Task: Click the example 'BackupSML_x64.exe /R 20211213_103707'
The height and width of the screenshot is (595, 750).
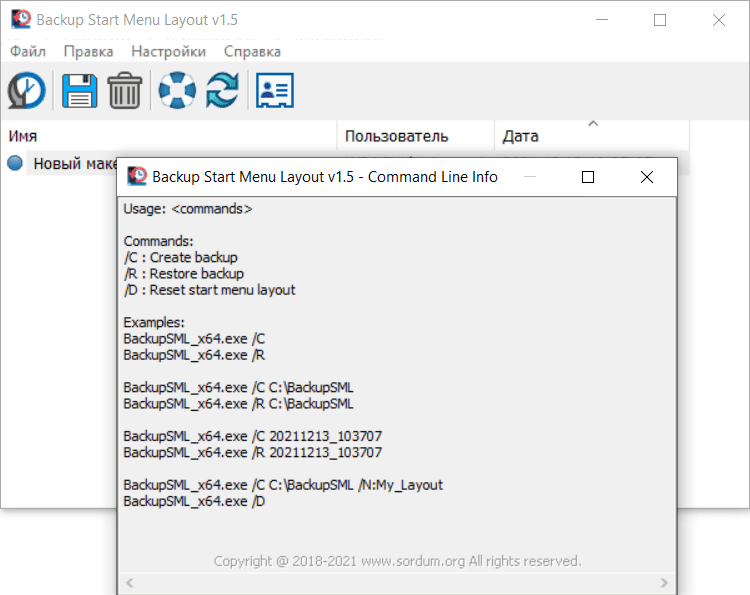Action: point(253,452)
